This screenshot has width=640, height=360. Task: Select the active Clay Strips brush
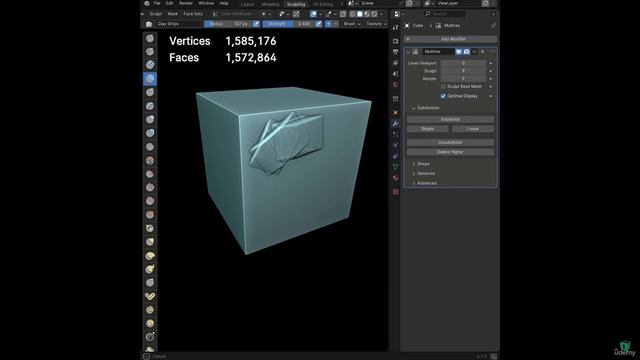coord(150,78)
